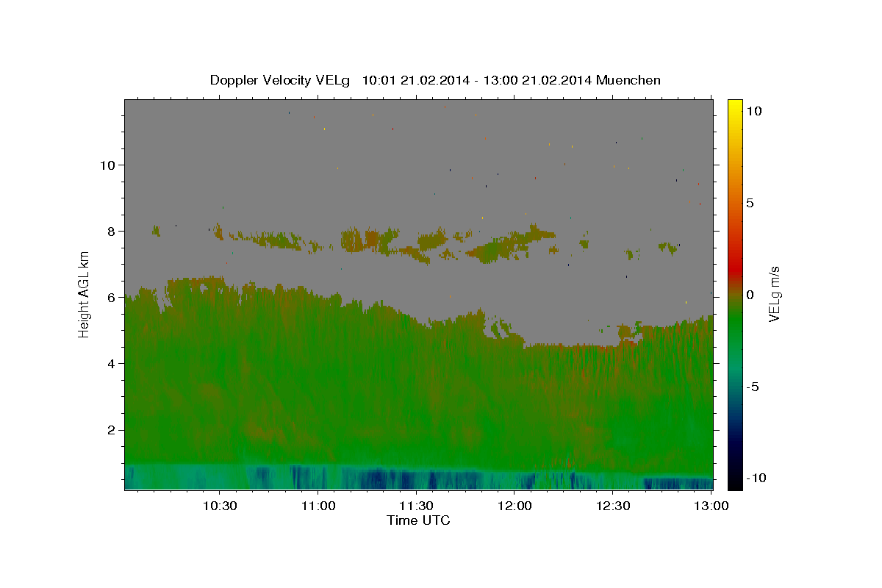Screen dimensions: 882x588
Task: Click the plot title 'Doppler Velocity VELg'
Action: (280, 80)
